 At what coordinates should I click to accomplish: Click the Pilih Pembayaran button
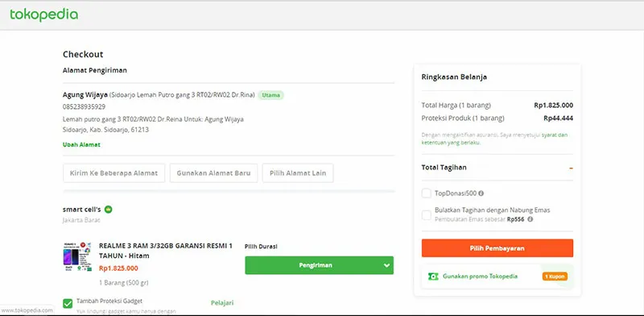pos(497,248)
